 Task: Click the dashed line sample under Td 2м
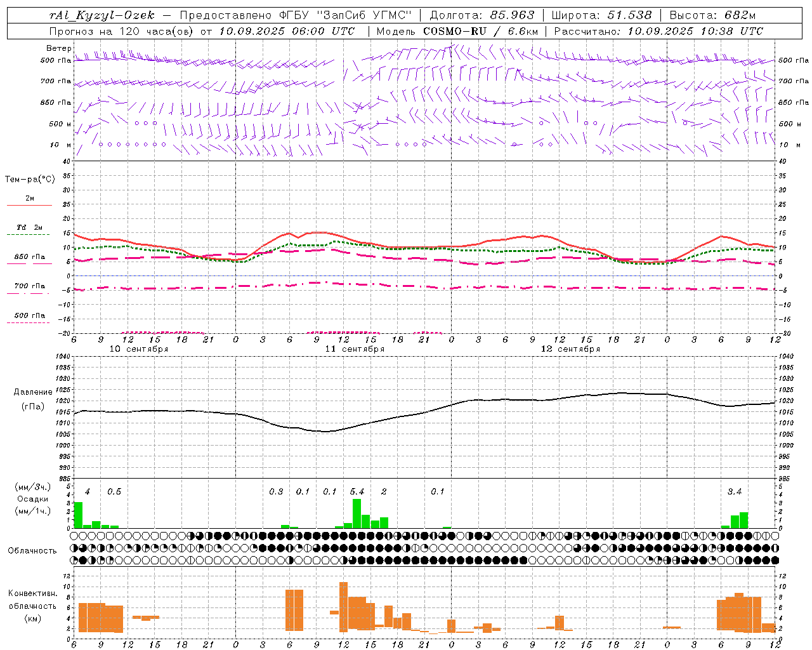point(29,235)
